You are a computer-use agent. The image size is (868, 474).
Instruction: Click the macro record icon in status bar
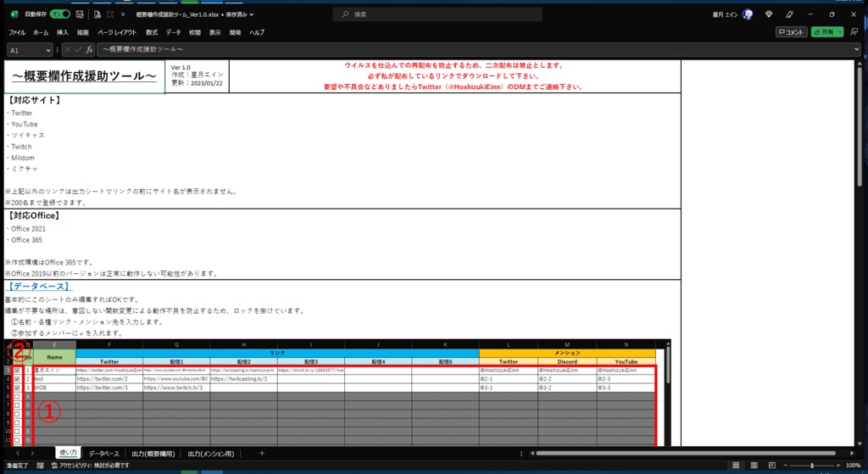(41, 466)
